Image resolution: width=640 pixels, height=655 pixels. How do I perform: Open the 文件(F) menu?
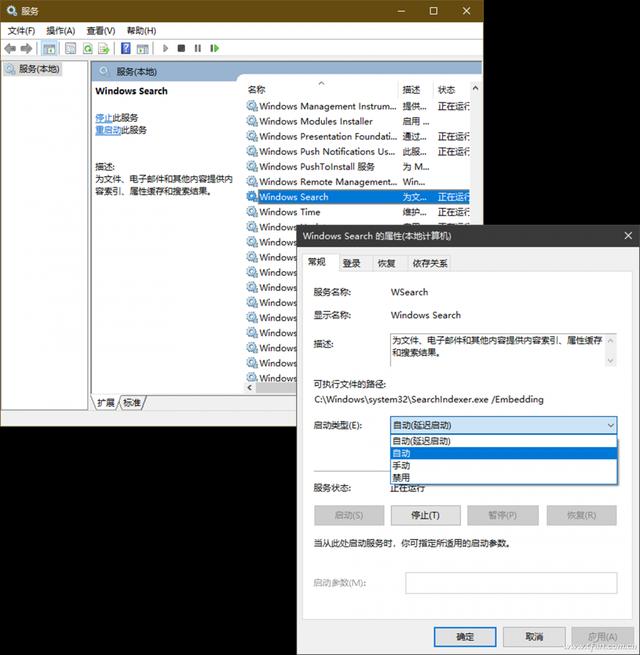(21, 30)
